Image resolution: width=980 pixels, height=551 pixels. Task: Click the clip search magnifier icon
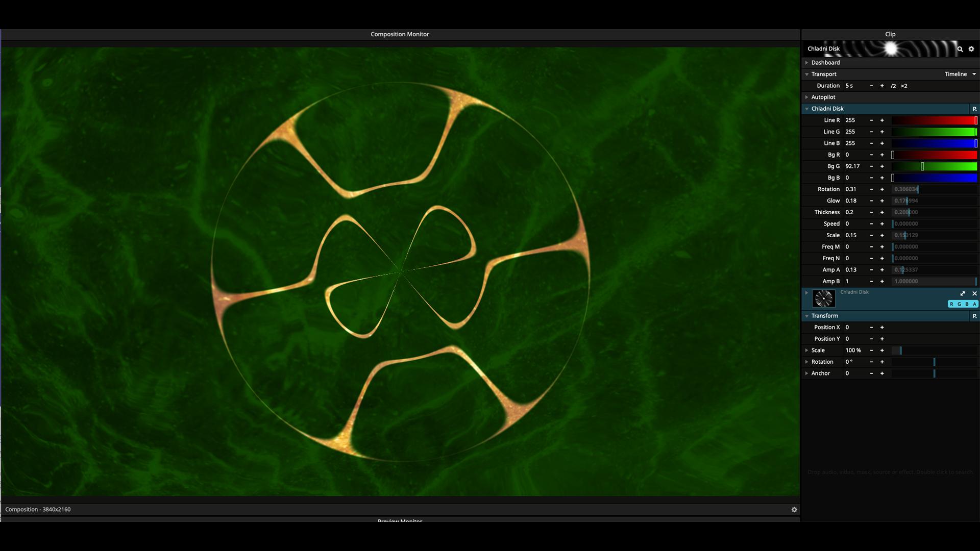point(960,49)
